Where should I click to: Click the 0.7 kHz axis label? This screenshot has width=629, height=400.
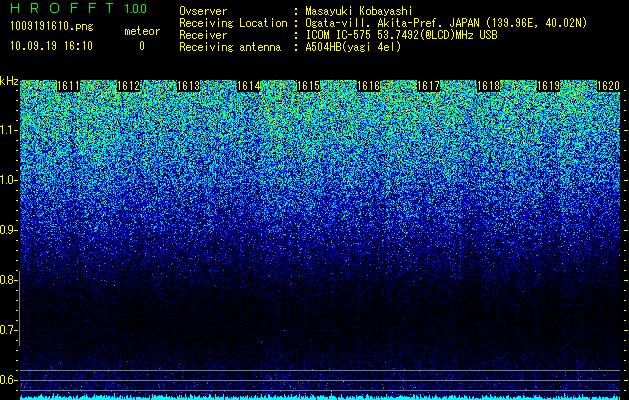(x=7, y=330)
